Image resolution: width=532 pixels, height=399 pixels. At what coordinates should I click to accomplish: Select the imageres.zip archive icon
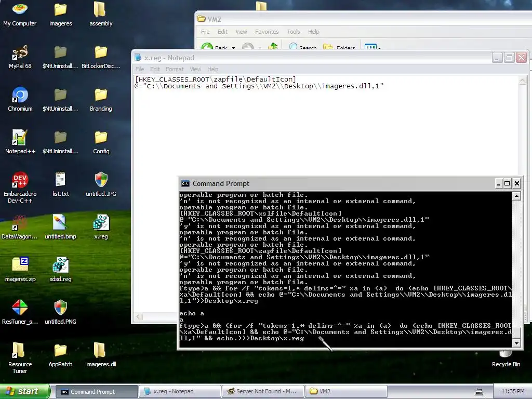pos(20,270)
